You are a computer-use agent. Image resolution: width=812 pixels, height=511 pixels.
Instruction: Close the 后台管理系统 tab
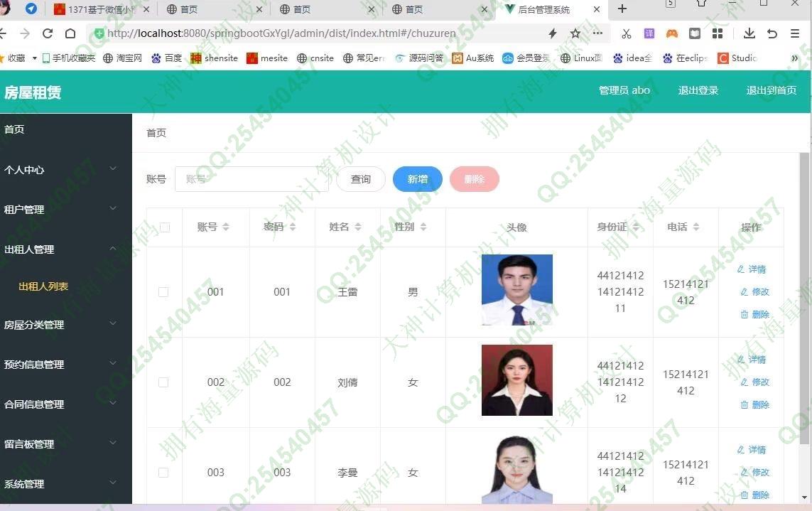pyautogui.click(x=597, y=9)
